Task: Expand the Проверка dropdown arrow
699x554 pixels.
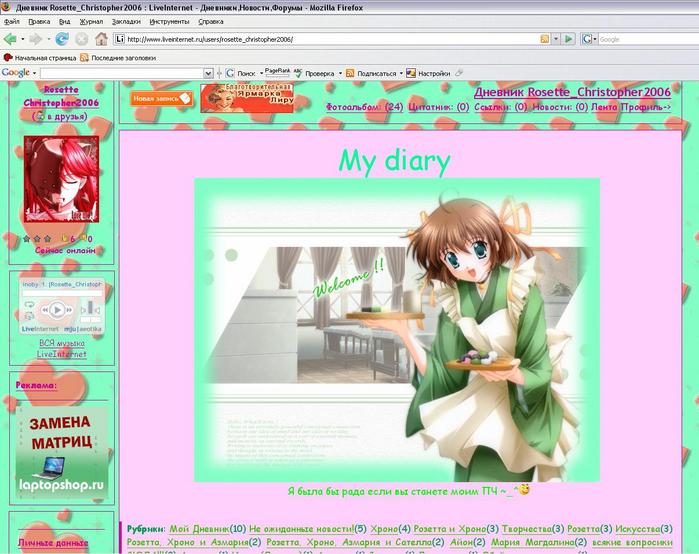Action: pyautogui.click(x=340, y=73)
